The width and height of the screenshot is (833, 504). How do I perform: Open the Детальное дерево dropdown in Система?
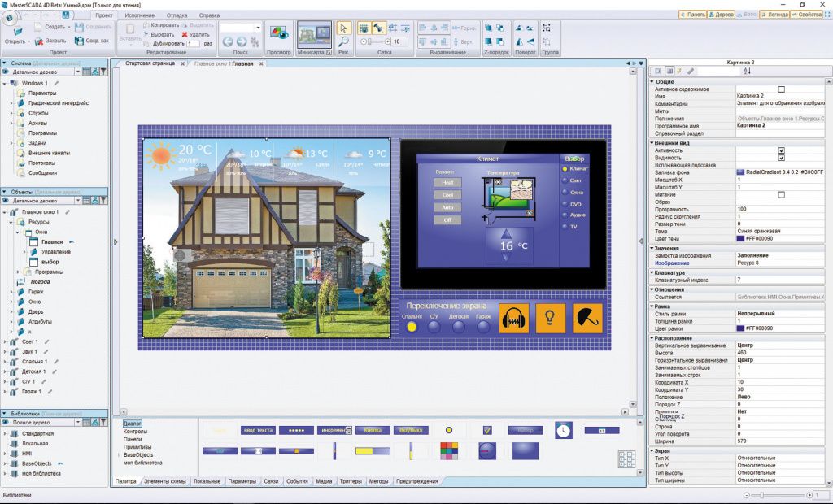point(77,72)
